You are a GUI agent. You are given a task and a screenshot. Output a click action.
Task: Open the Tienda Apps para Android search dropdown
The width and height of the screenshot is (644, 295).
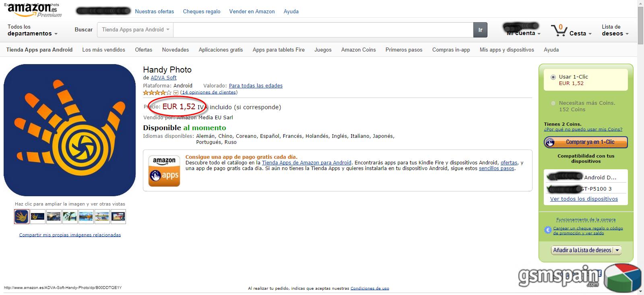click(135, 29)
